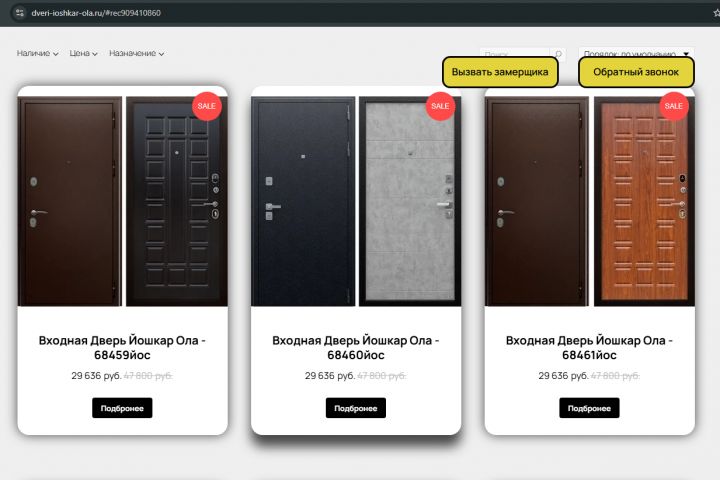Open Подробнее for door 68461йос
Viewport: 720px width, 480px height.
coord(589,408)
